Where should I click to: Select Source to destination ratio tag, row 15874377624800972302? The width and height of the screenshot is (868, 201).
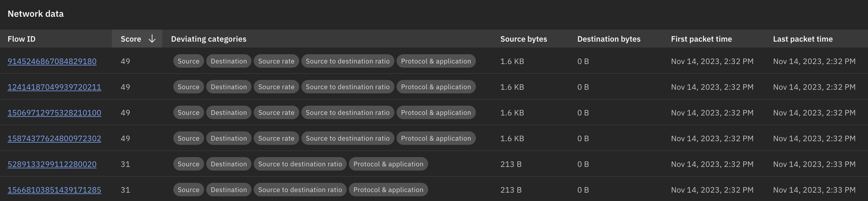(x=348, y=138)
